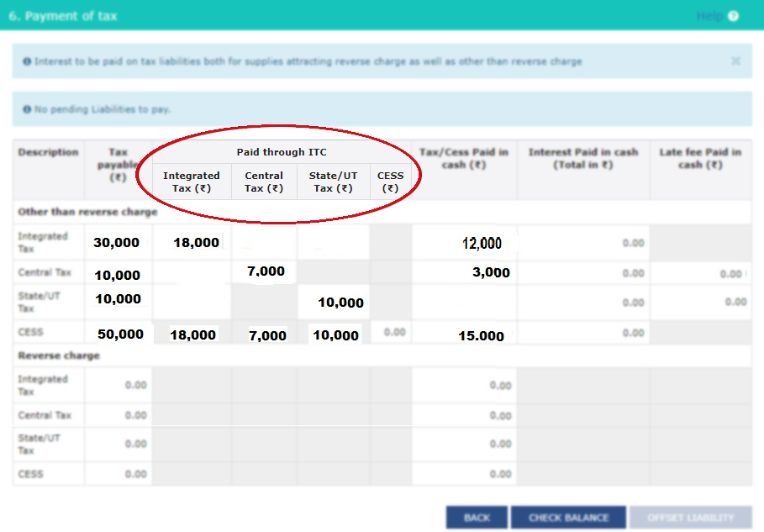Select the State/UT Tax ITC field showing 10,000

[333, 302]
